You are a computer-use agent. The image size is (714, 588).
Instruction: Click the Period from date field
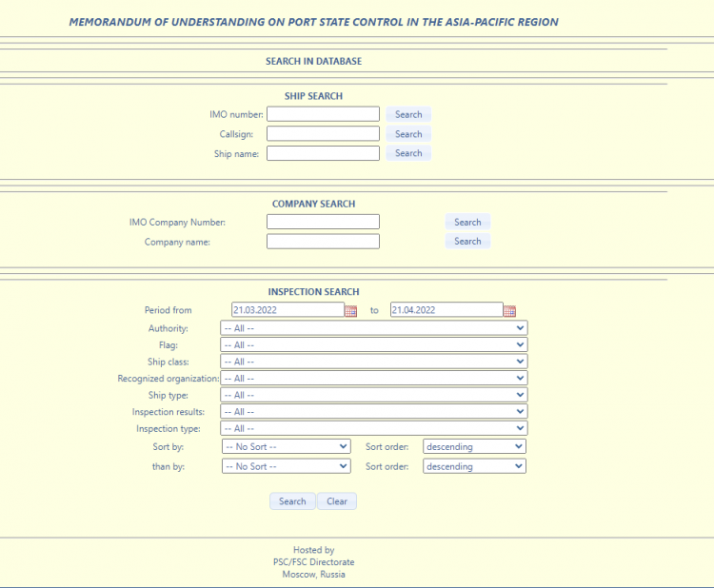coord(288,309)
